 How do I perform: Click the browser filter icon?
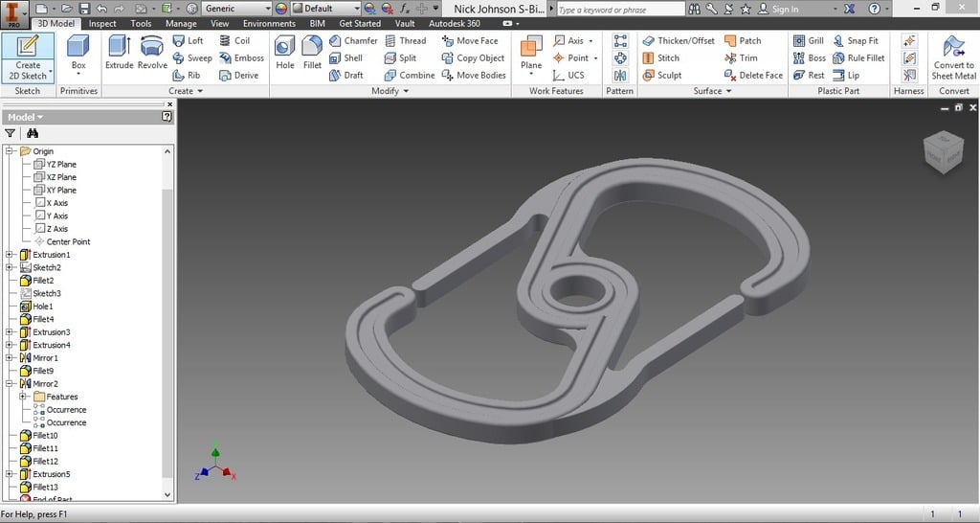pyautogui.click(x=10, y=133)
